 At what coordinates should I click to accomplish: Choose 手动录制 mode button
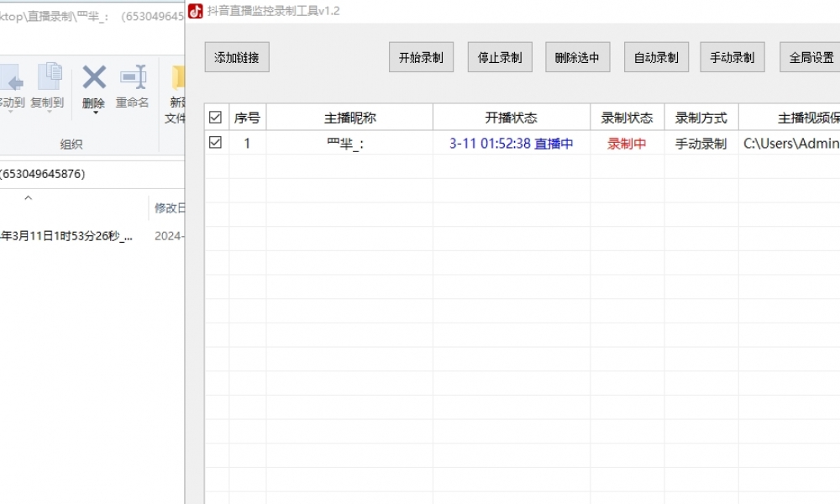tap(732, 57)
